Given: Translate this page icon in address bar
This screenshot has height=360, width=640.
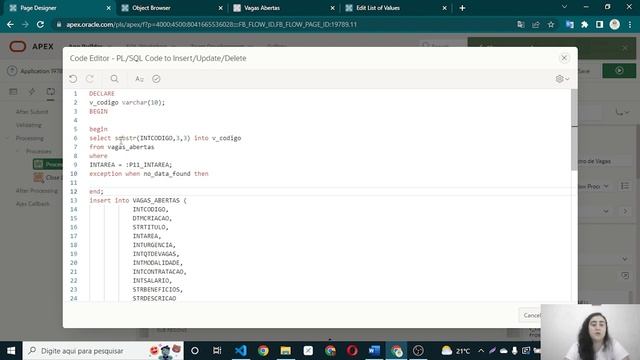Looking at the screenshot, I should (520, 24).
